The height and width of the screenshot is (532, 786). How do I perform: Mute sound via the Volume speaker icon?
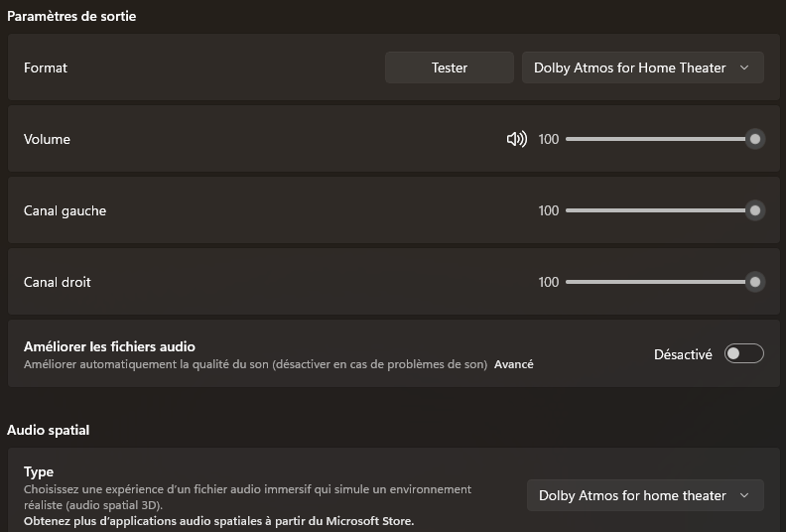[x=516, y=140]
